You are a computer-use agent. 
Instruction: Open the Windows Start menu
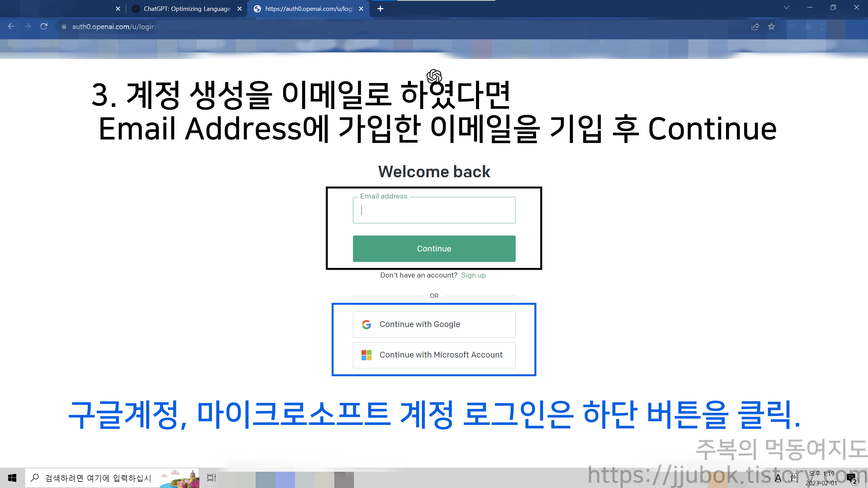[x=13, y=478]
